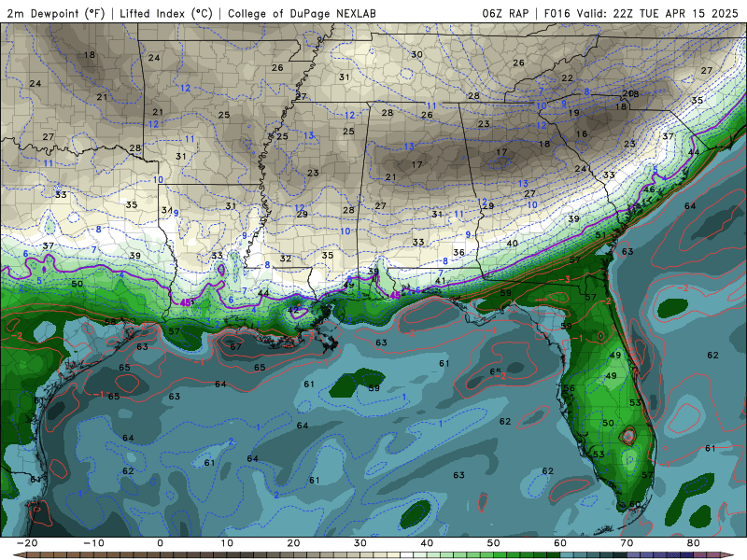This screenshot has width=747, height=560.
Task: Click the 0 label on the color scale
Action: pos(160,543)
